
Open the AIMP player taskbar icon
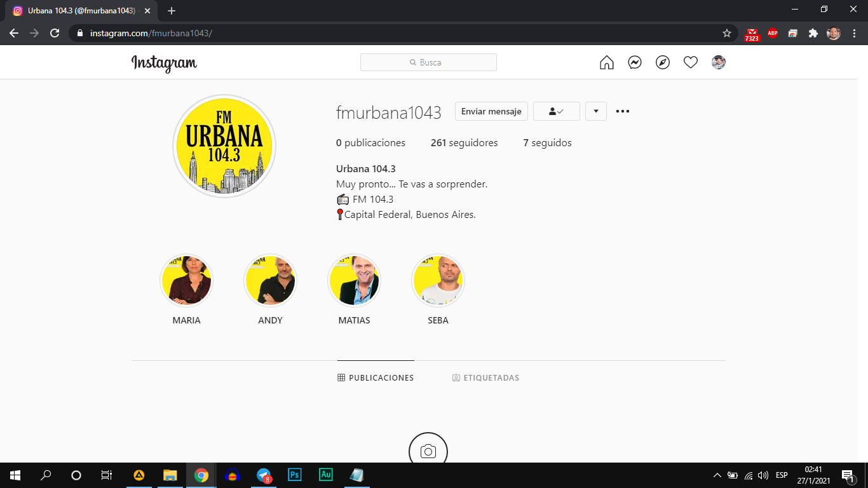pyautogui.click(x=139, y=475)
